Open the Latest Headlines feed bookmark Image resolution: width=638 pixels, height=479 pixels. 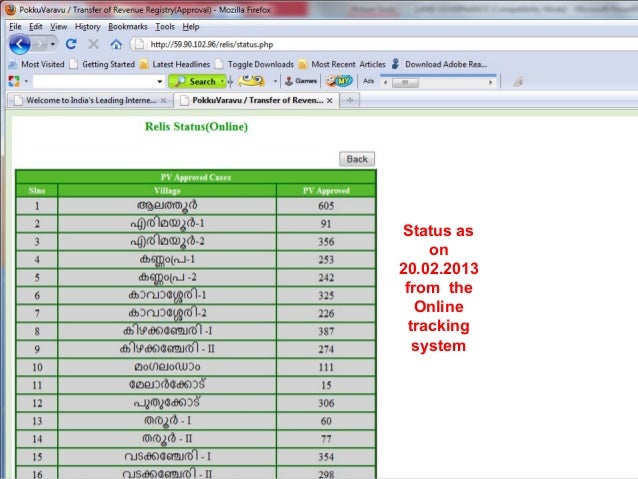[175, 64]
